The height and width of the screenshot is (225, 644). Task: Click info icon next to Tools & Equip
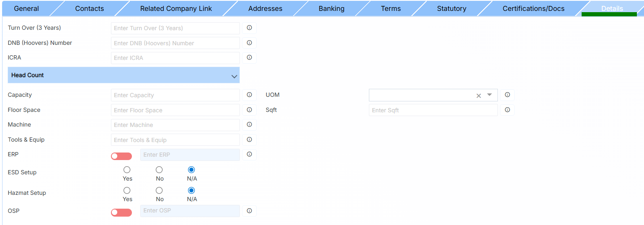tap(249, 140)
